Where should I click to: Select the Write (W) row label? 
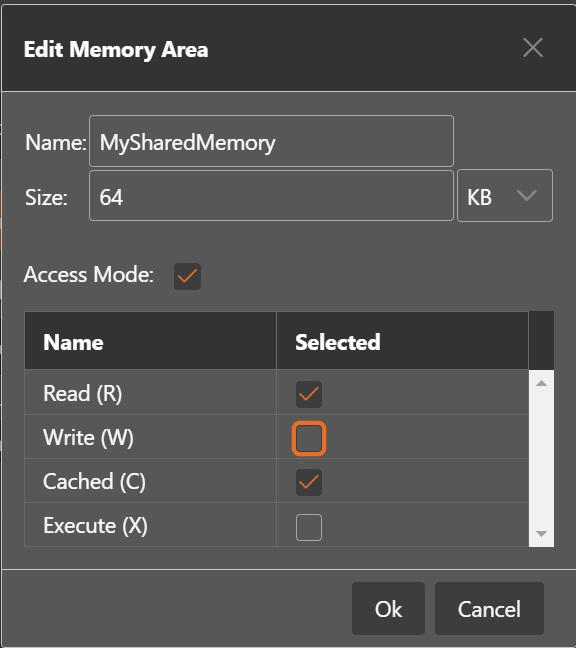pos(88,437)
